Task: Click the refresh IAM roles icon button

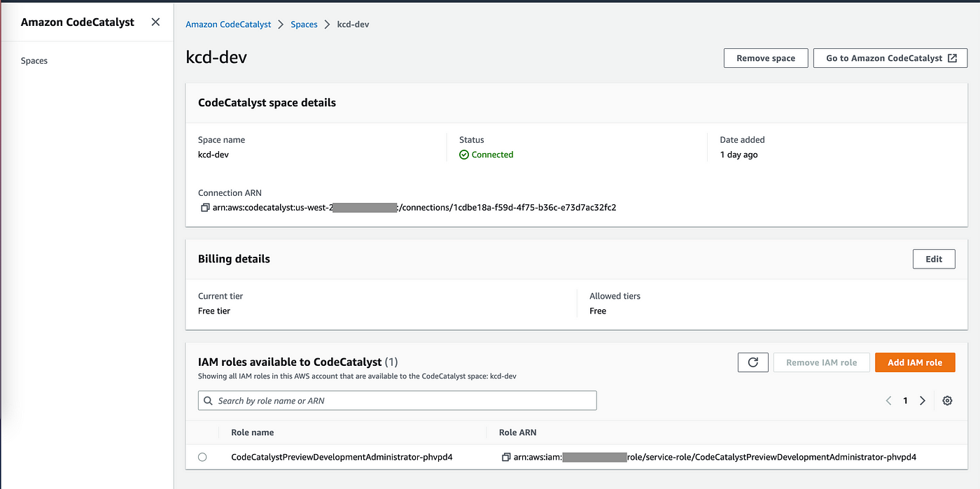Action: tap(753, 362)
